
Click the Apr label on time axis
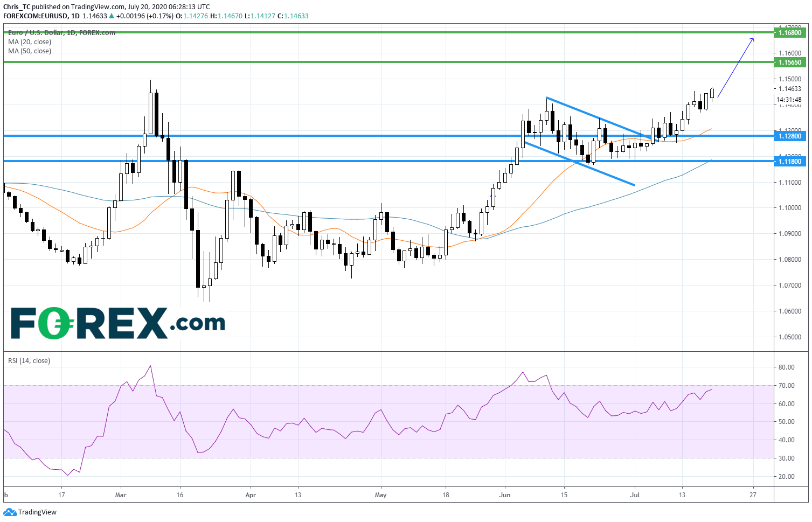click(x=251, y=495)
